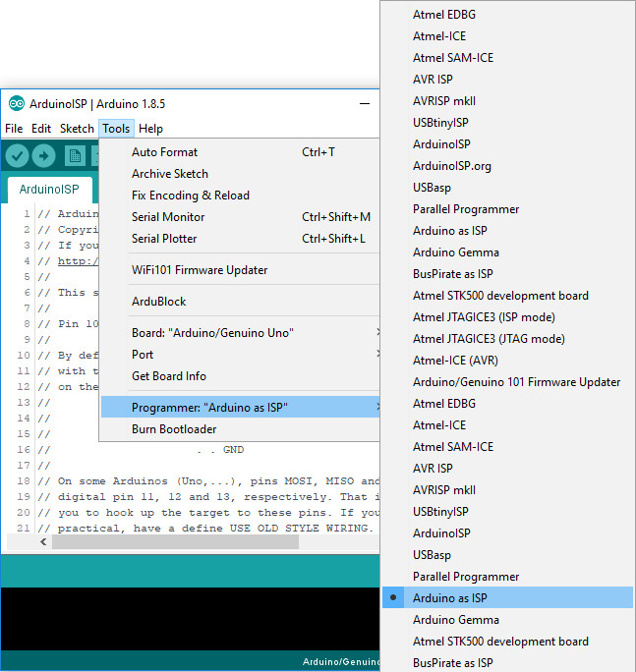Screen dimensions: 636x672
Task: Click the Upload arrow toolbar icon
Action: [43, 155]
